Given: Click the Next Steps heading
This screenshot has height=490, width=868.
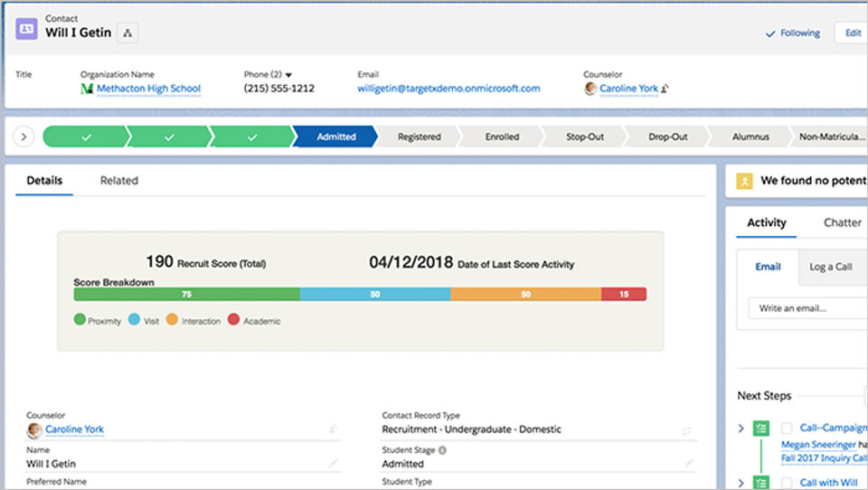Looking at the screenshot, I should point(764,396).
